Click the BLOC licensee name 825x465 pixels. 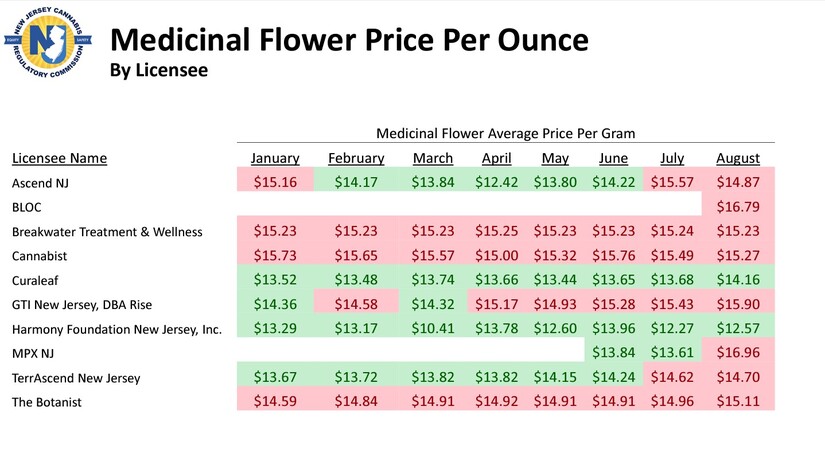pyautogui.click(x=28, y=207)
